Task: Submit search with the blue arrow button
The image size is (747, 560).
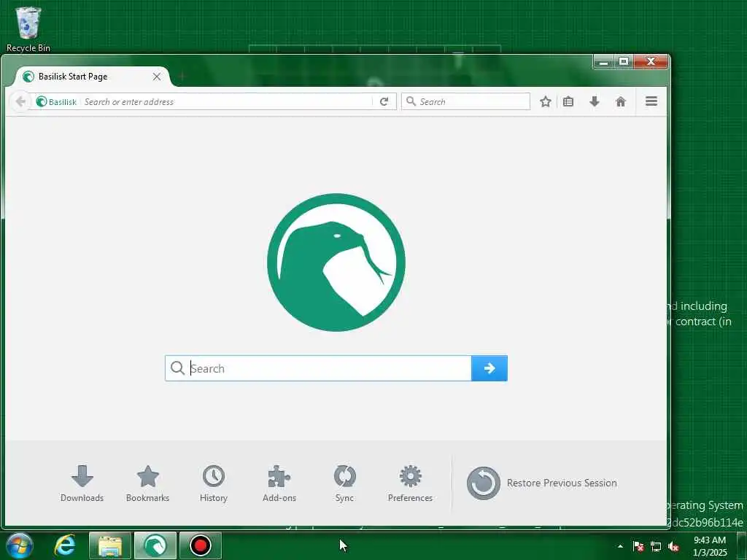Action: click(x=489, y=368)
